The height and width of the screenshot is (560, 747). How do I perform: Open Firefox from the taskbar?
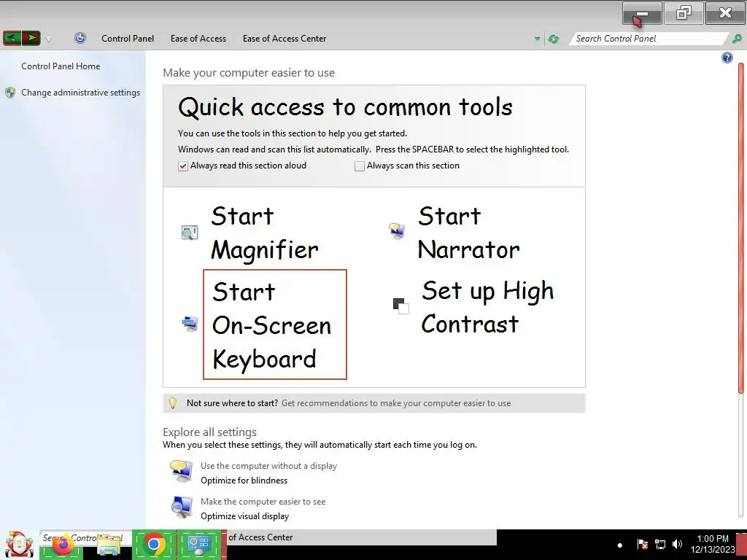(63, 544)
